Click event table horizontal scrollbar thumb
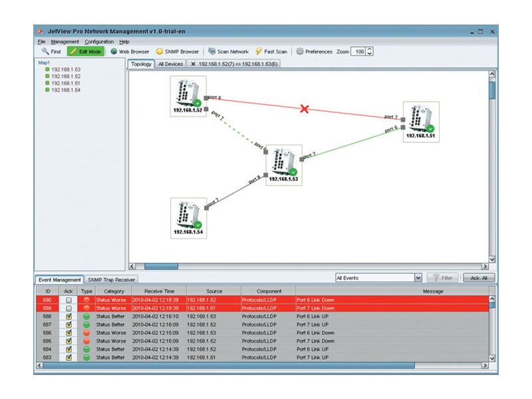532x399 pixels. click(229, 365)
